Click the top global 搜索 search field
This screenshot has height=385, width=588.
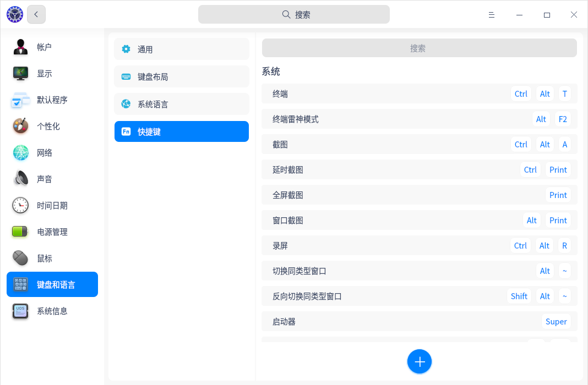pos(294,15)
